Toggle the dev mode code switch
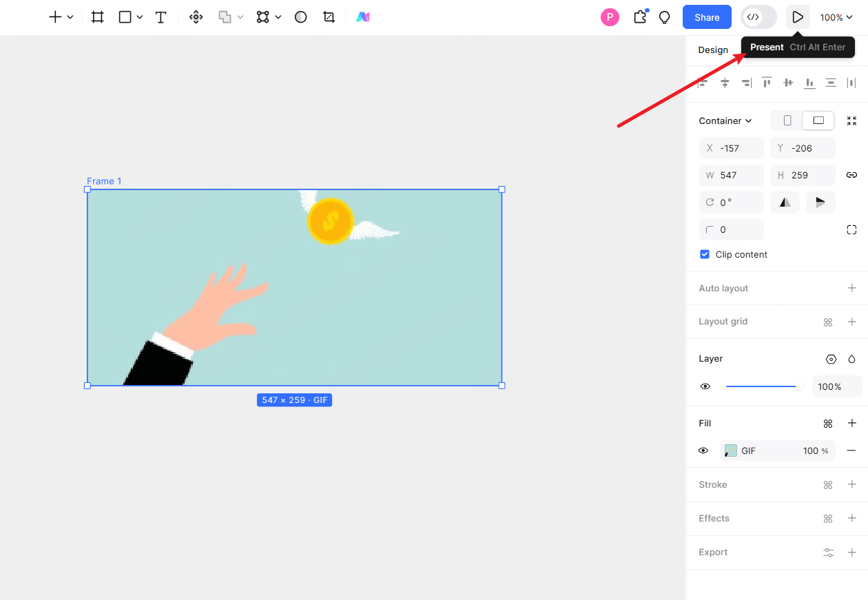Viewport: 868px width, 600px height. tap(758, 17)
